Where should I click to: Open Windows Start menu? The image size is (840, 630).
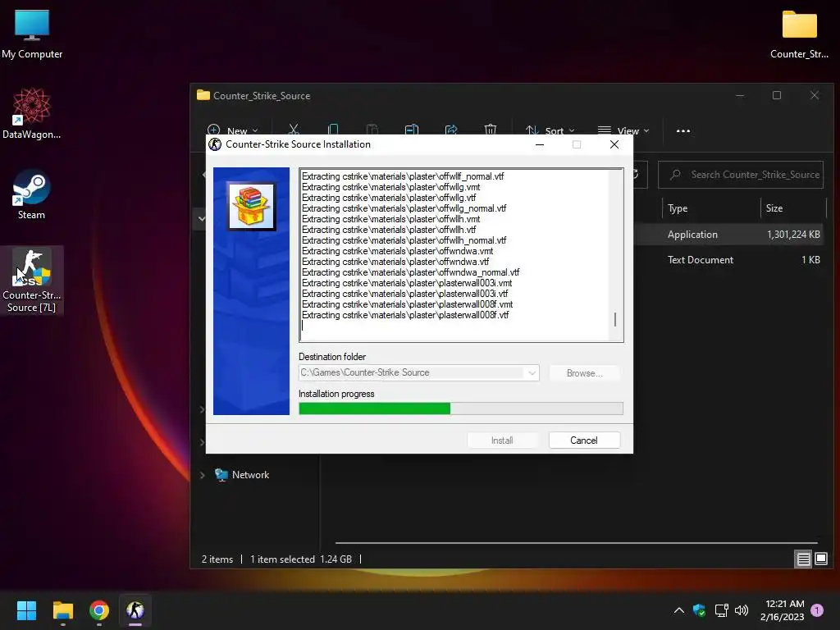[x=26, y=610]
